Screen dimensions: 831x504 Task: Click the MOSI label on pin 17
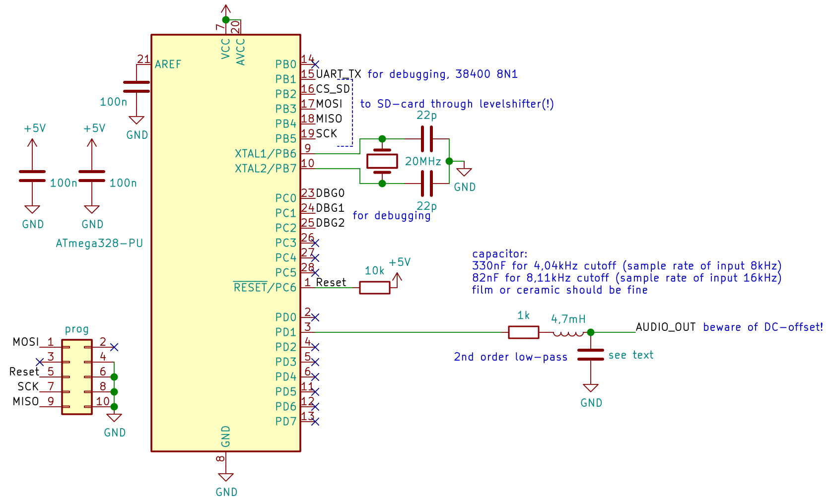point(329,104)
